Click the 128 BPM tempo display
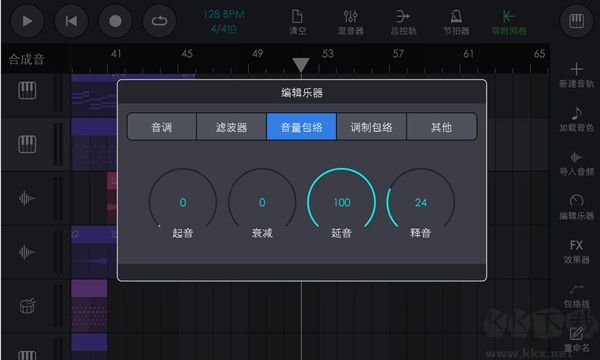The width and height of the screenshot is (600, 360). click(224, 15)
